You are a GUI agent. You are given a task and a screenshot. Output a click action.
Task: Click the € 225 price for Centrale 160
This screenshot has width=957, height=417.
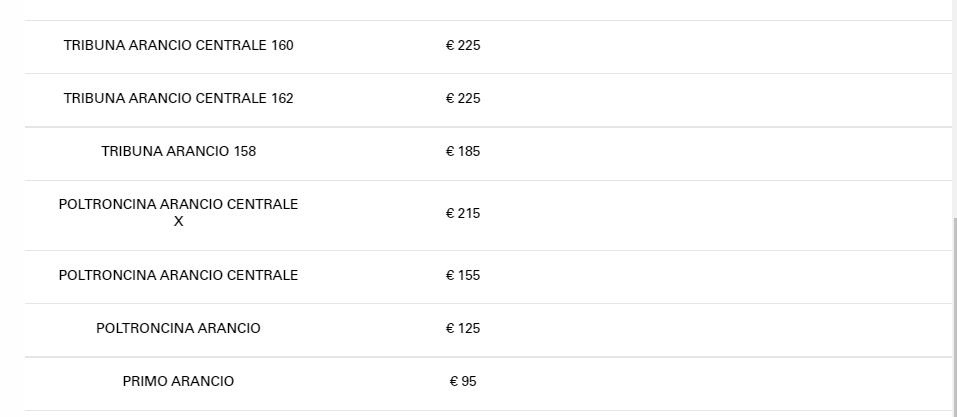tap(463, 46)
